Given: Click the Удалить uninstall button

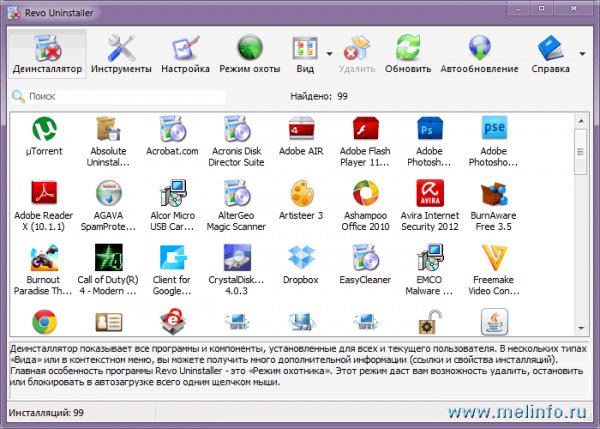Looking at the screenshot, I should (x=357, y=54).
